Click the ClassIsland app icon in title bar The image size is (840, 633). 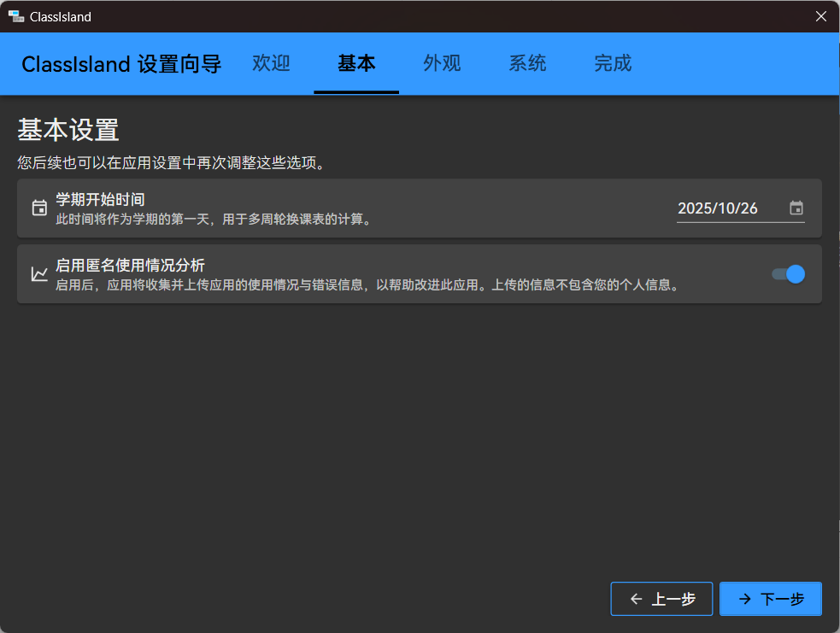point(16,16)
